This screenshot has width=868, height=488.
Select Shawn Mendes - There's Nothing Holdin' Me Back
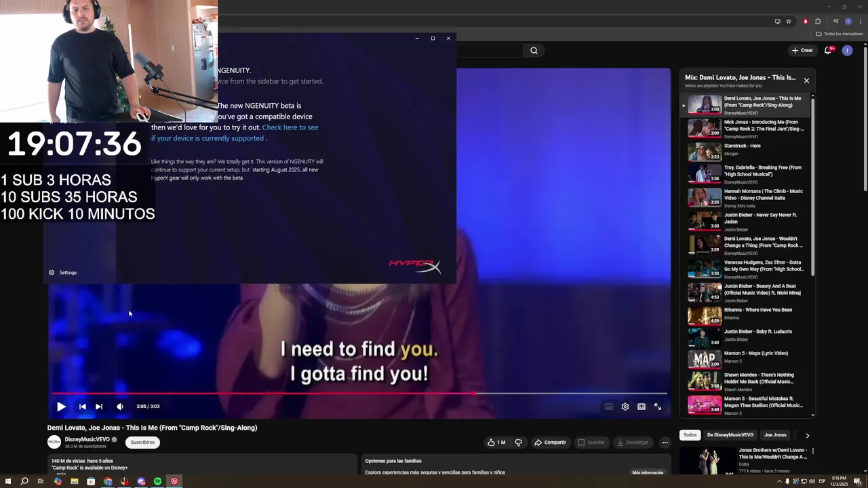pos(746,381)
